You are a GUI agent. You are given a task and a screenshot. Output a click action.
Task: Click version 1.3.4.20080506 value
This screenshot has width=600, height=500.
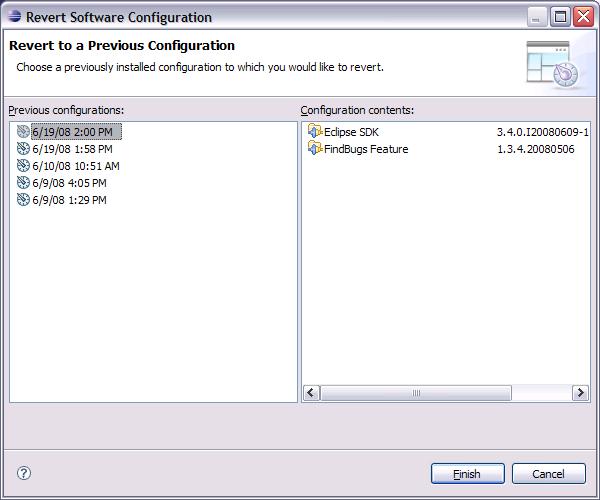[x=535, y=149]
